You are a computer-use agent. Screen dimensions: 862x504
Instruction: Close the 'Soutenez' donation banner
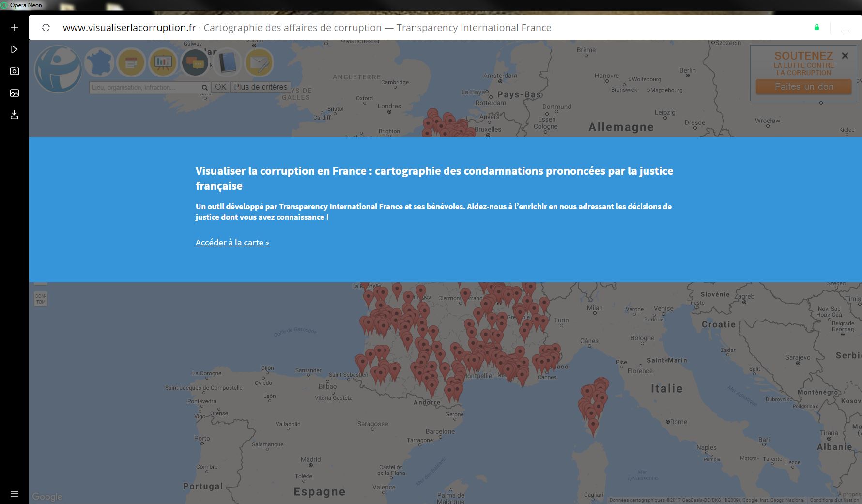[845, 56]
